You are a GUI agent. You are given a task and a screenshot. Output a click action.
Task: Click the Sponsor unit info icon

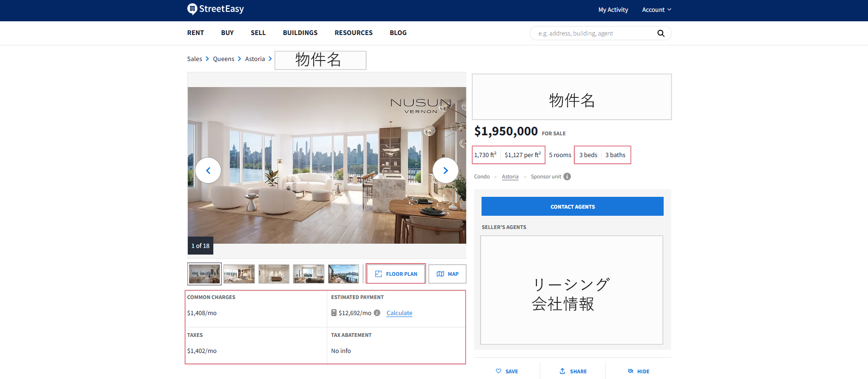pos(567,176)
